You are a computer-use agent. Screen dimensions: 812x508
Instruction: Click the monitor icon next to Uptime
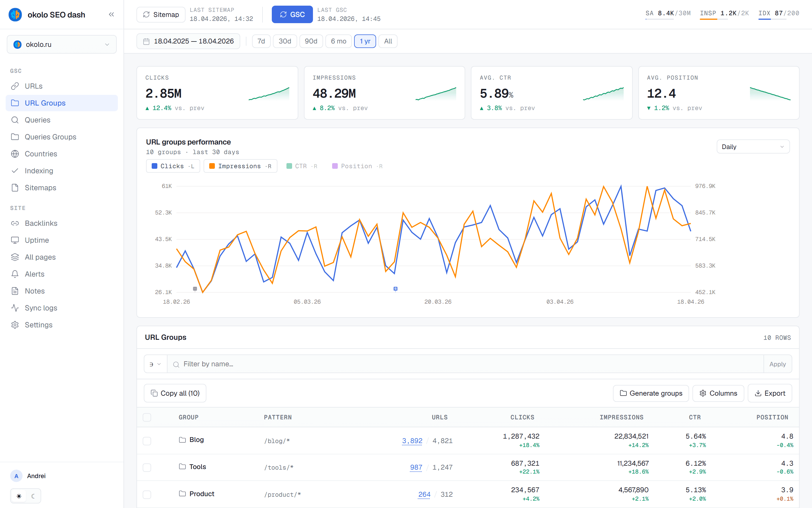[15, 240]
